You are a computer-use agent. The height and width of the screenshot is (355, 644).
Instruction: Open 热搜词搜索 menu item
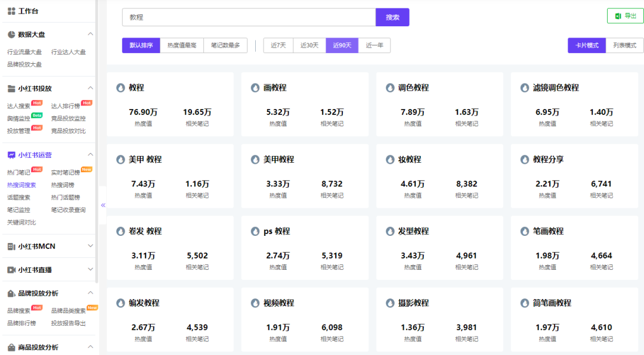[21, 185]
